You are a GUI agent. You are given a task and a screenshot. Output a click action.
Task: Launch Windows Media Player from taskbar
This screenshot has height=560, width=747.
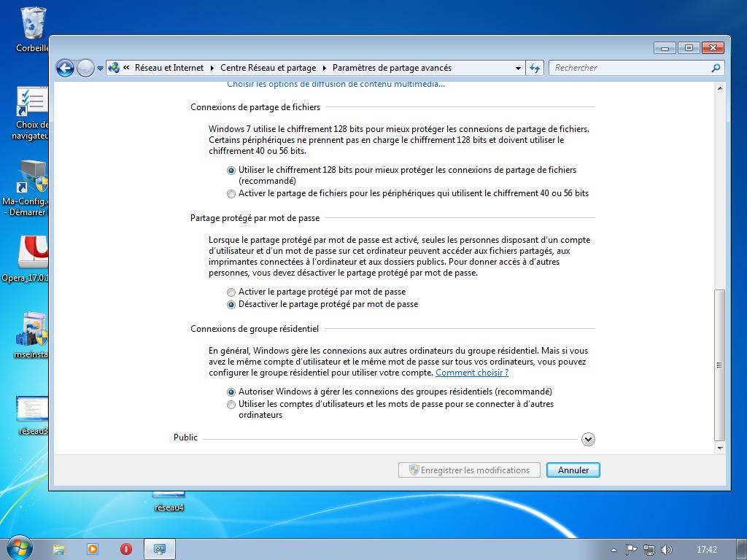click(x=93, y=550)
